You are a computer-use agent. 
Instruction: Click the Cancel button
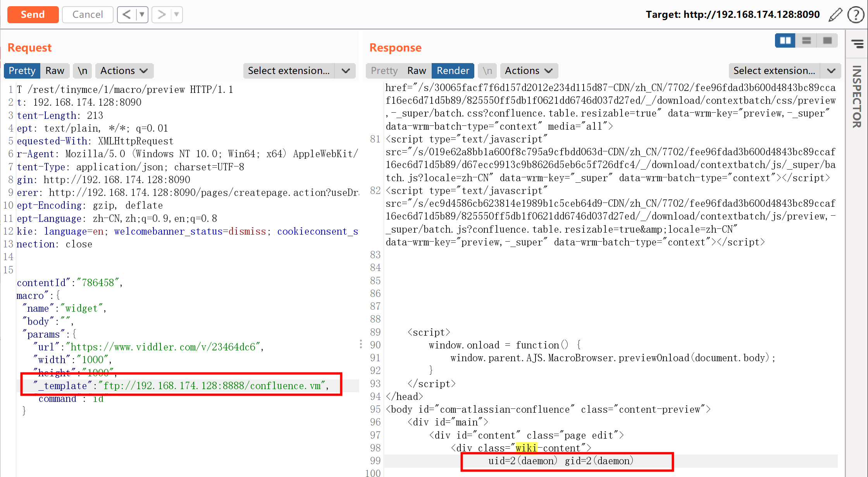[88, 15]
